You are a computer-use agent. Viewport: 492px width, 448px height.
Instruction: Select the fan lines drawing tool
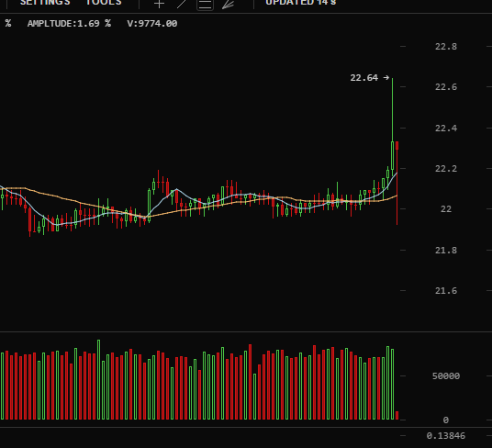click(x=229, y=4)
